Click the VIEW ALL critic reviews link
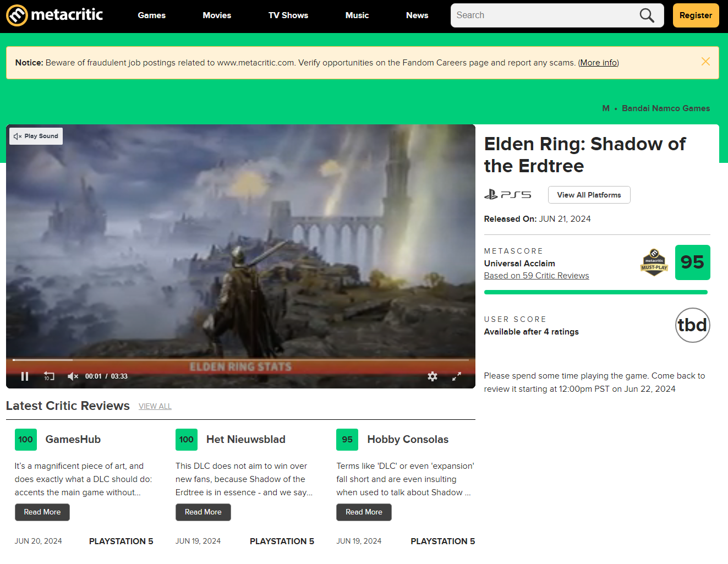Screen dimensions: 728x564 point(155,406)
